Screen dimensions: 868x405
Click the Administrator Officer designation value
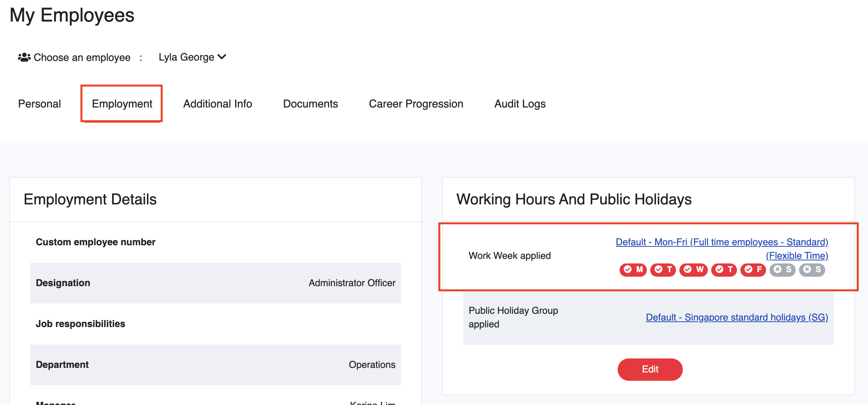[x=352, y=283]
